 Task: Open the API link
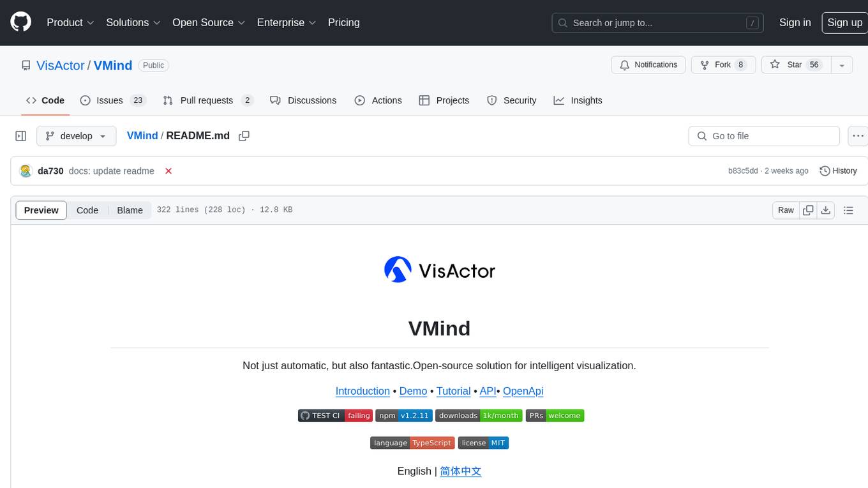click(488, 391)
